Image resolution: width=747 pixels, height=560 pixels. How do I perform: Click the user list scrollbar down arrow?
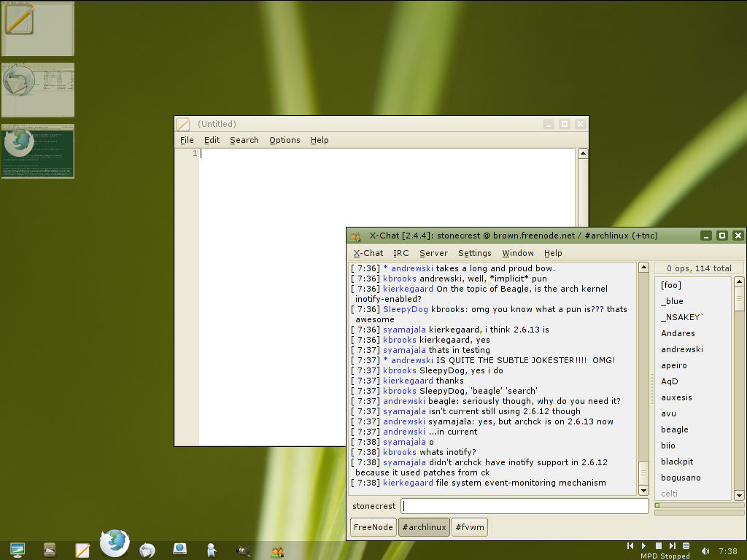coord(740,496)
